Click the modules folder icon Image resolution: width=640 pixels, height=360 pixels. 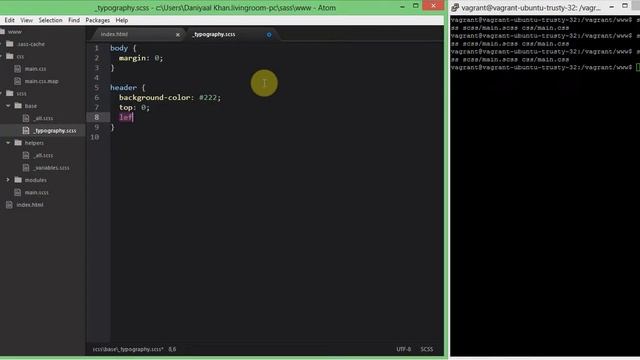(x=18, y=180)
